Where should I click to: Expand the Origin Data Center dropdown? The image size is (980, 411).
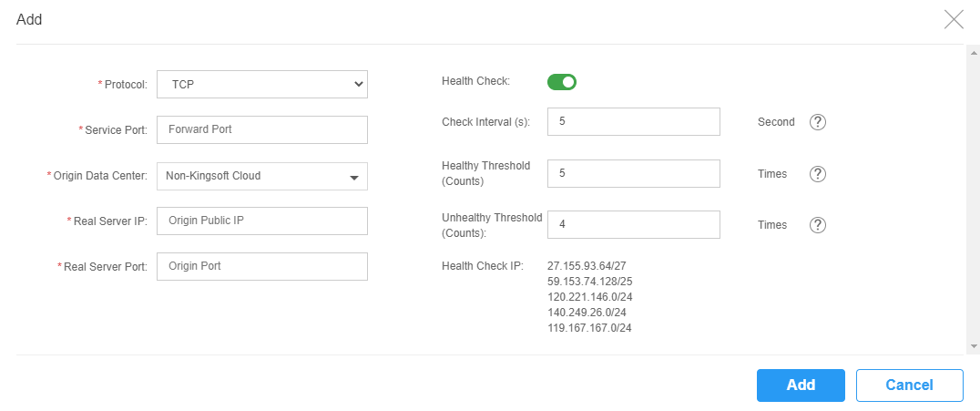(262, 177)
